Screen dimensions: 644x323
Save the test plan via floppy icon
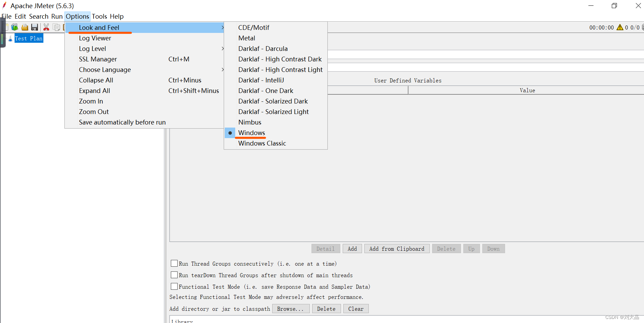point(35,27)
